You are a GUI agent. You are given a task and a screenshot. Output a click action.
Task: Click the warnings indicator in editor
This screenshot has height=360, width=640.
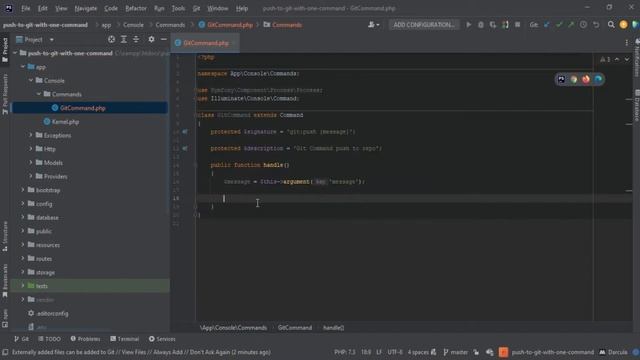(605, 60)
